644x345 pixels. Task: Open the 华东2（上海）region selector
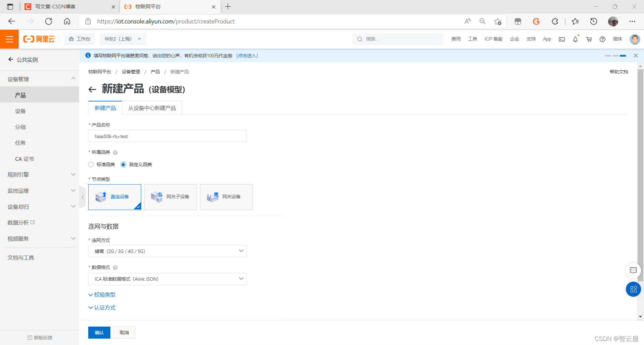(123, 39)
